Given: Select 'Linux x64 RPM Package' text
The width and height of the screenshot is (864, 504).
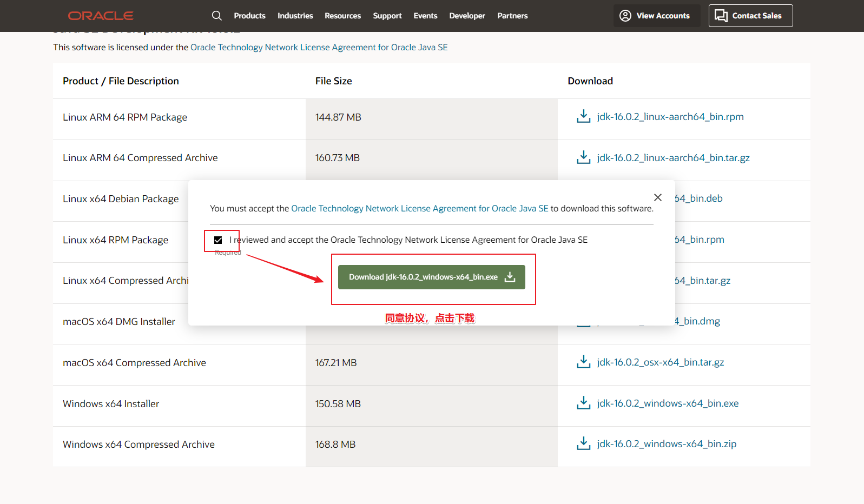Looking at the screenshot, I should click(115, 240).
